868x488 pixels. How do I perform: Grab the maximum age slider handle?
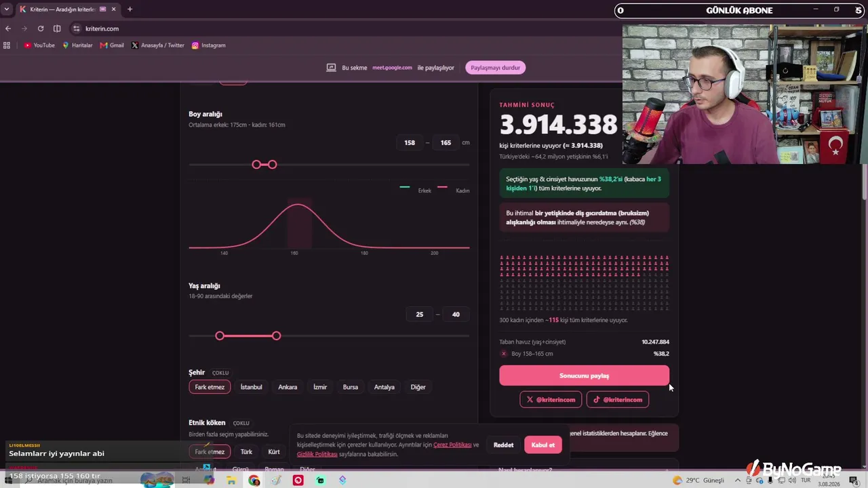276,336
